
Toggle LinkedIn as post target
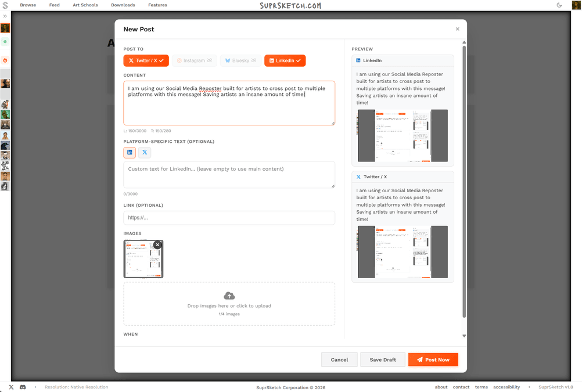coord(285,60)
